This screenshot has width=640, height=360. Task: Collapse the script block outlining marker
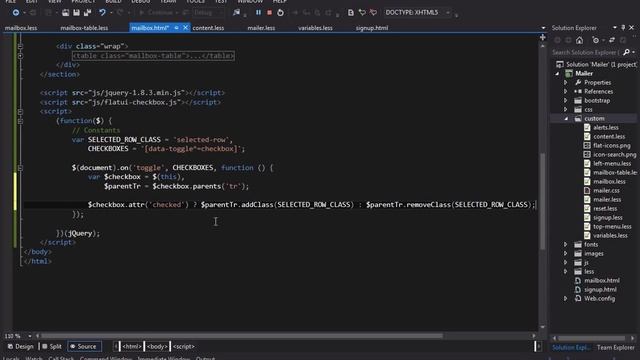click(20, 111)
